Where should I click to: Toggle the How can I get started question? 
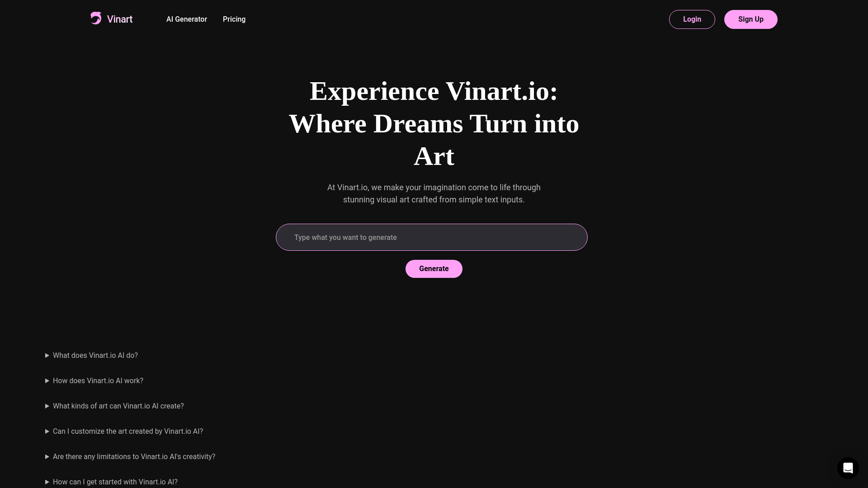115,481
